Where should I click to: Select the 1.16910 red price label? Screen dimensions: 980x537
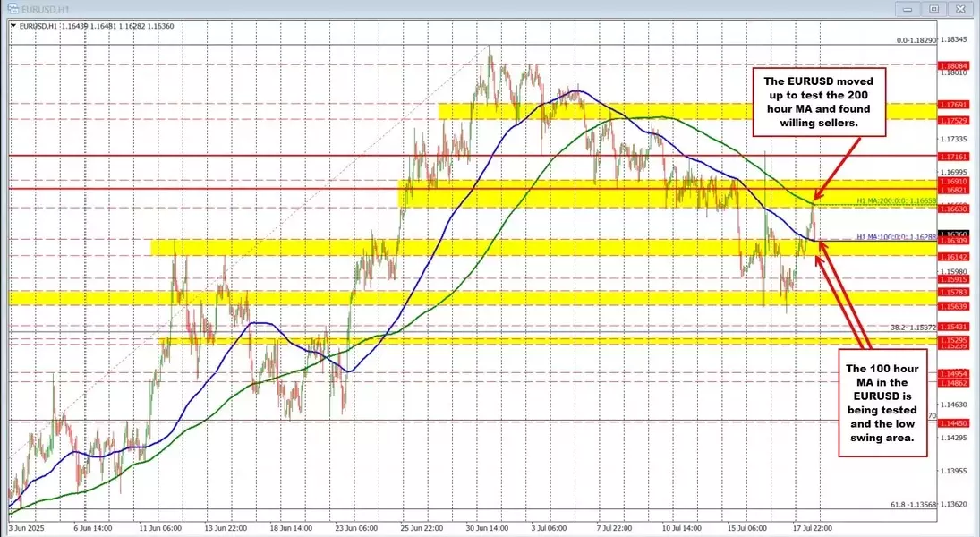pyautogui.click(x=954, y=182)
